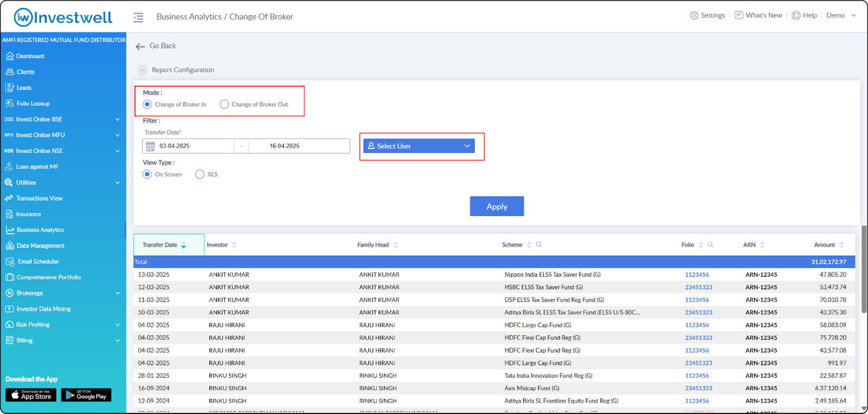
Task: Open Leads from sidebar
Action: (24, 87)
